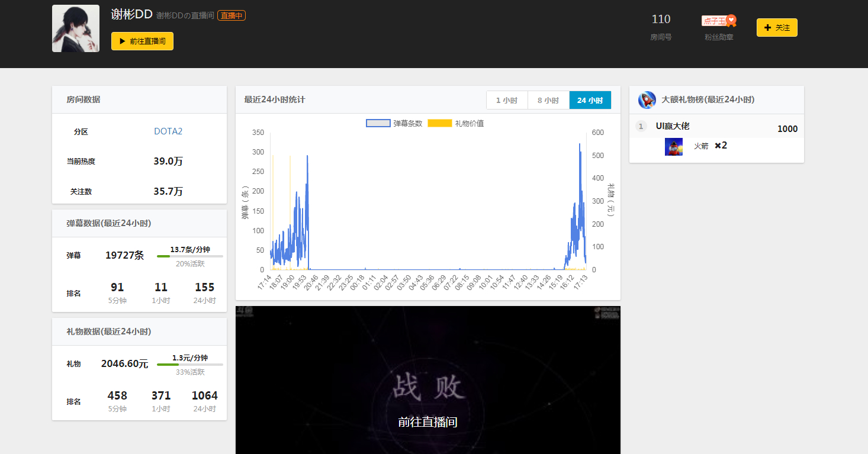
Task: Click the 最近24小时统计 chart heading
Action: (275, 99)
